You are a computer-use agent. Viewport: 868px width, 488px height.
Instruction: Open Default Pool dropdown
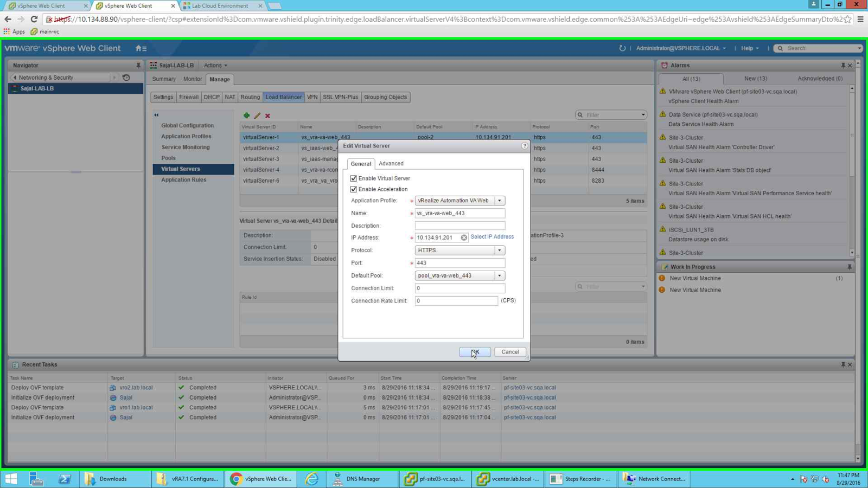[x=500, y=275]
